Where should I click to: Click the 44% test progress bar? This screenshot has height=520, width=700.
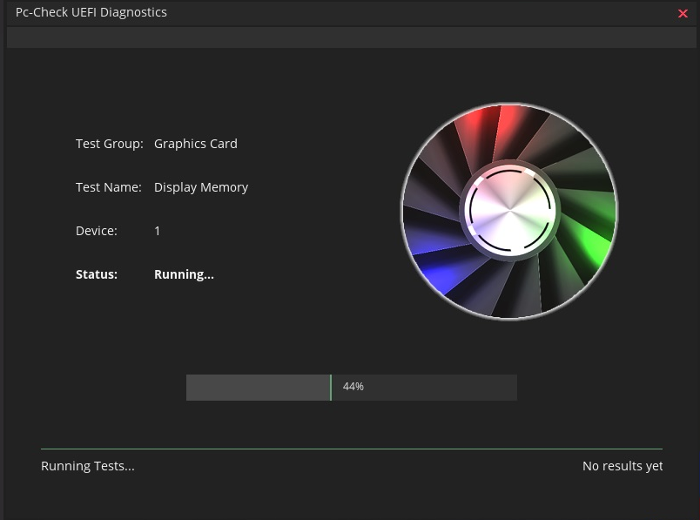[351, 387]
